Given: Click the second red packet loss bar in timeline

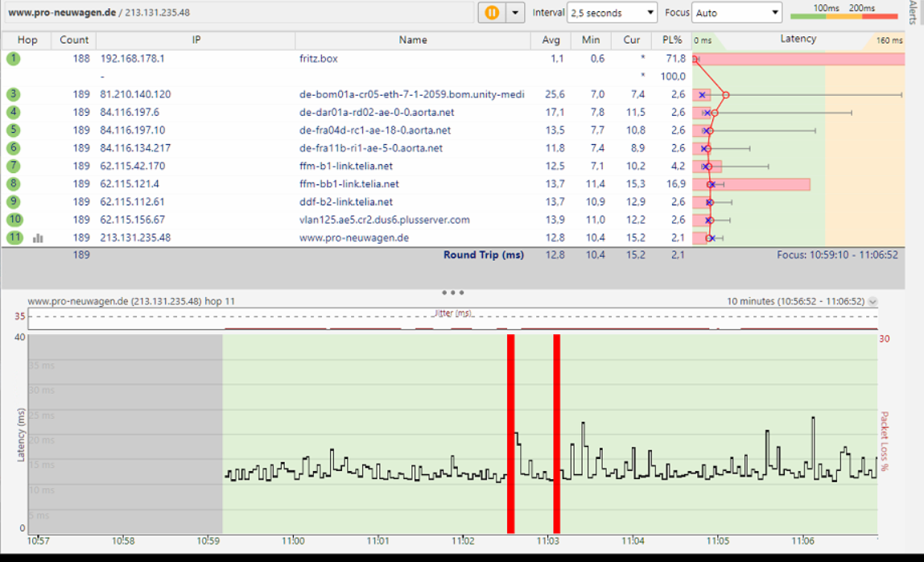Looking at the screenshot, I should pos(556,433).
